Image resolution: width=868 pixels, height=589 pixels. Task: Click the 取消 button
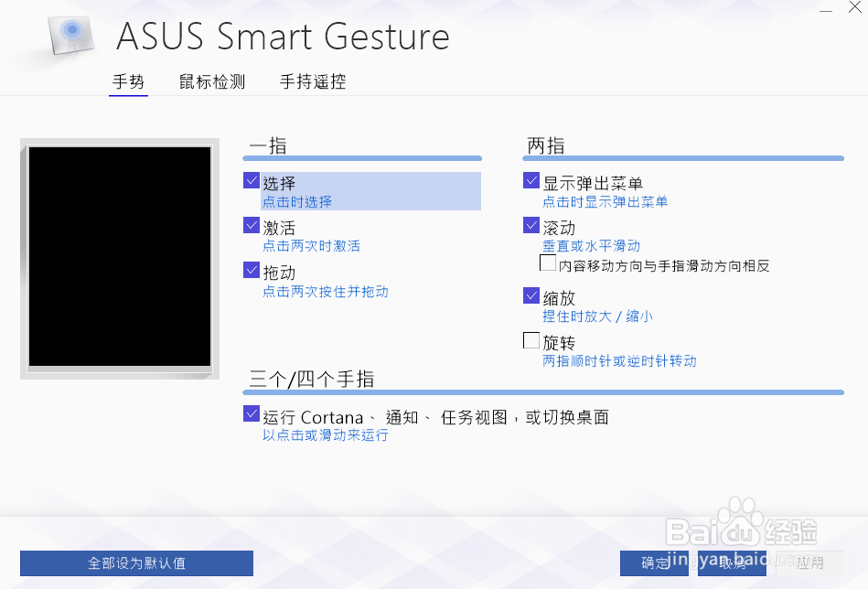click(732, 563)
